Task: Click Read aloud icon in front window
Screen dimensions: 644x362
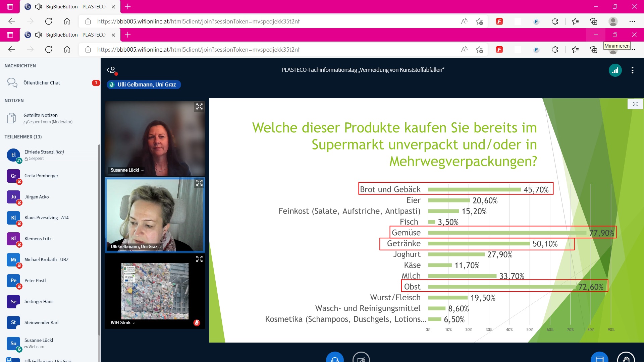Action: pos(464,50)
